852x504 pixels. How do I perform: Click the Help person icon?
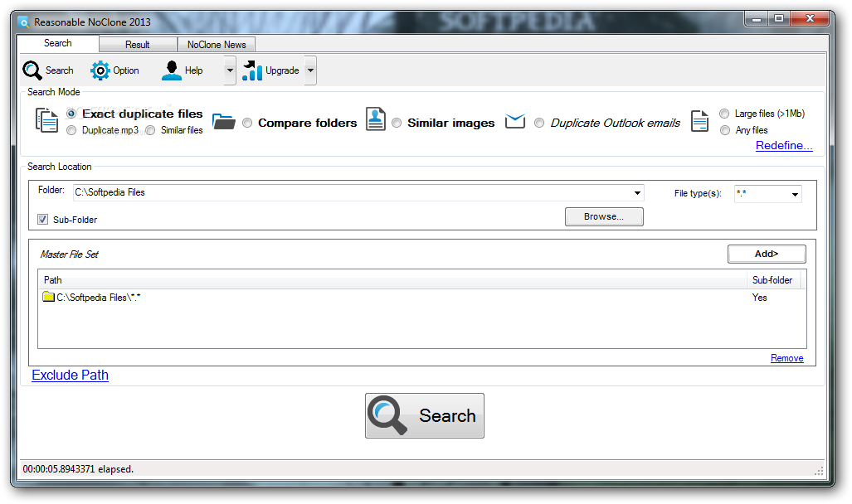click(x=172, y=70)
